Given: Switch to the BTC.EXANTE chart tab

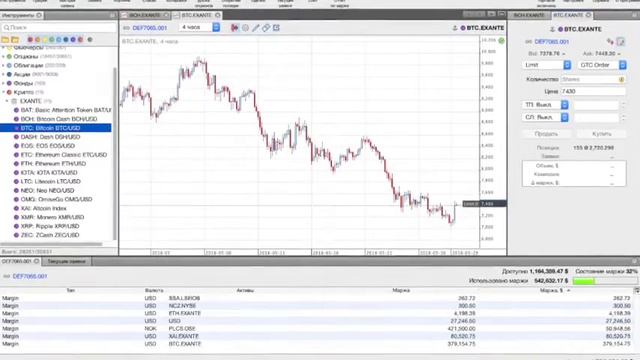Looking at the screenshot, I should coord(197,15).
